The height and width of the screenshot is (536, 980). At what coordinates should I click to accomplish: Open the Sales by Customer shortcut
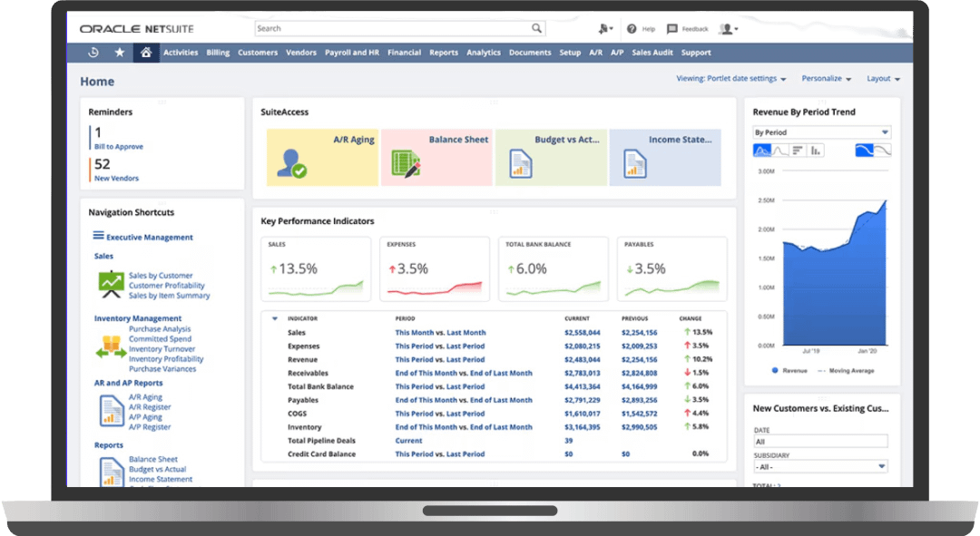click(161, 276)
